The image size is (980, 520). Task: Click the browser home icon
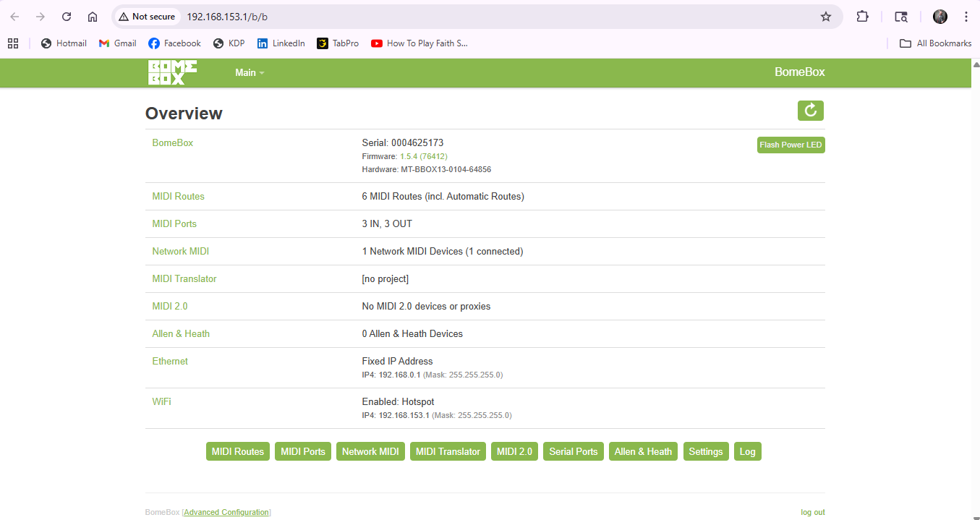93,17
